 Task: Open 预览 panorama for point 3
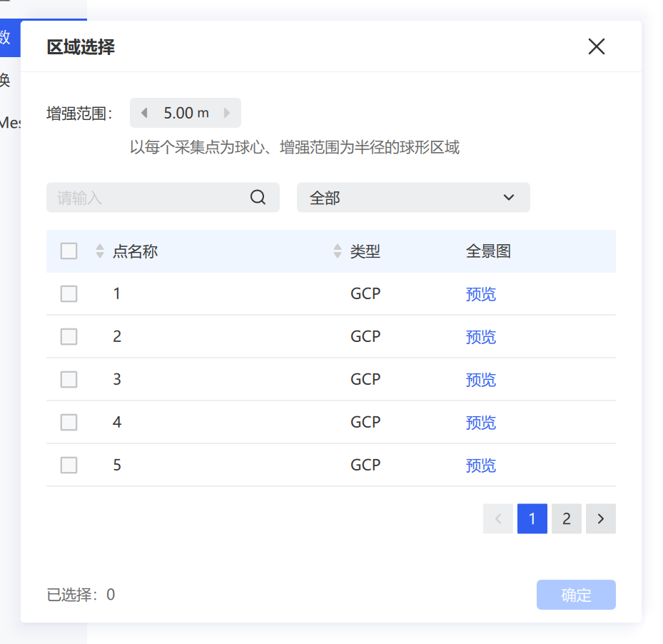click(x=481, y=380)
